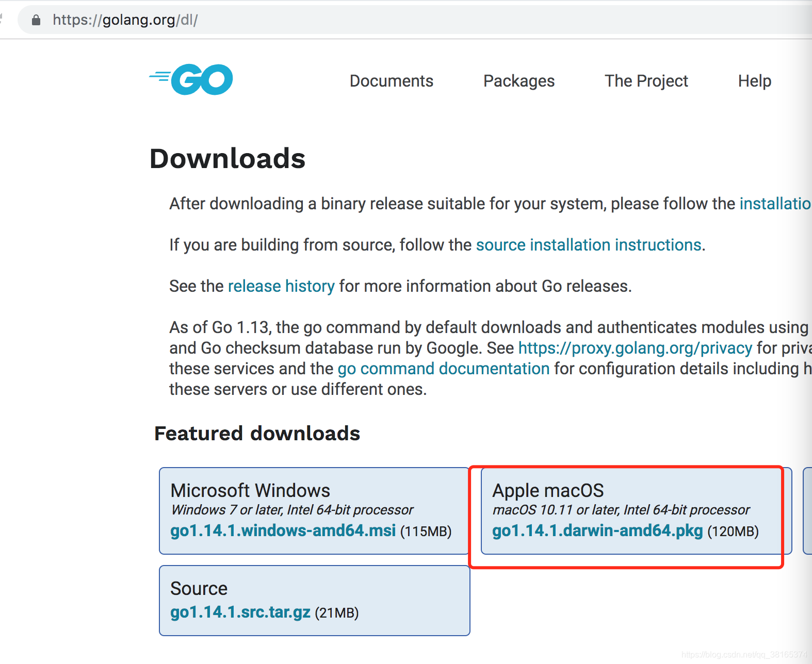Open the Packages menu item
The image size is (812, 664).
click(x=518, y=81)
